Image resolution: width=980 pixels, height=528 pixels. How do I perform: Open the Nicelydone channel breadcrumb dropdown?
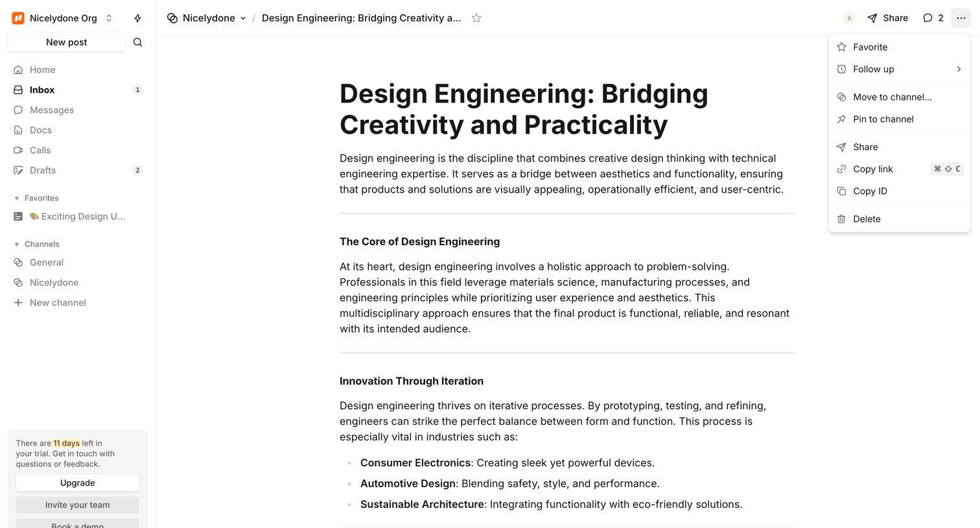[207, 18]
